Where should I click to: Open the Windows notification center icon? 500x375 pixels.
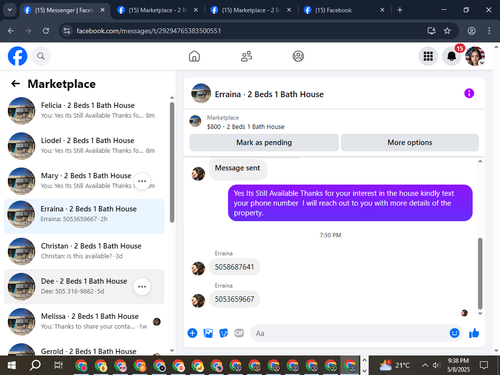[x=484, y=365]
